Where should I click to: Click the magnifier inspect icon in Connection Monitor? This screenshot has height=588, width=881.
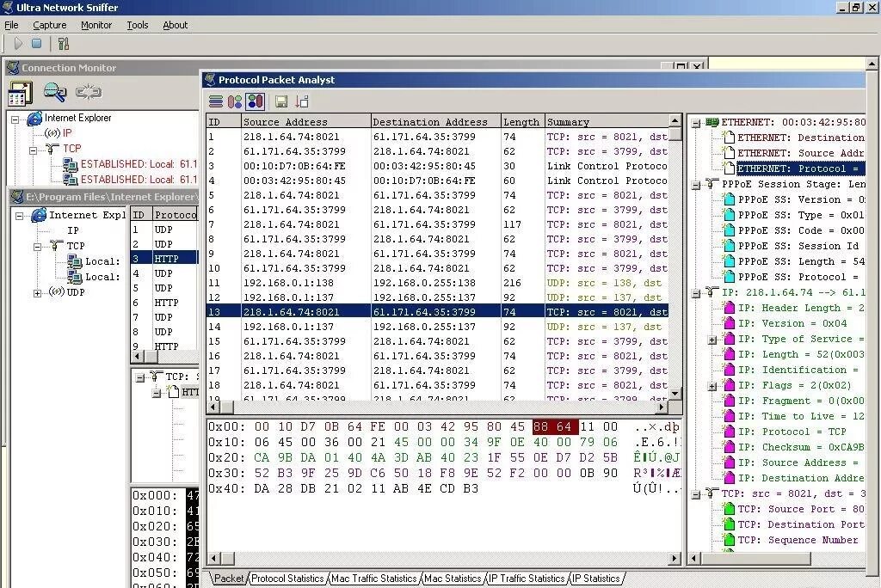[54, 92]
